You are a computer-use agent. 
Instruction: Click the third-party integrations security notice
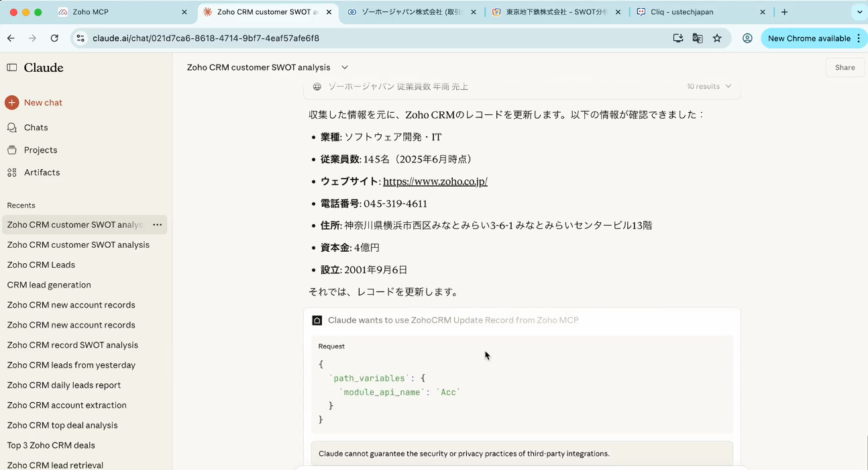(522, 454)
